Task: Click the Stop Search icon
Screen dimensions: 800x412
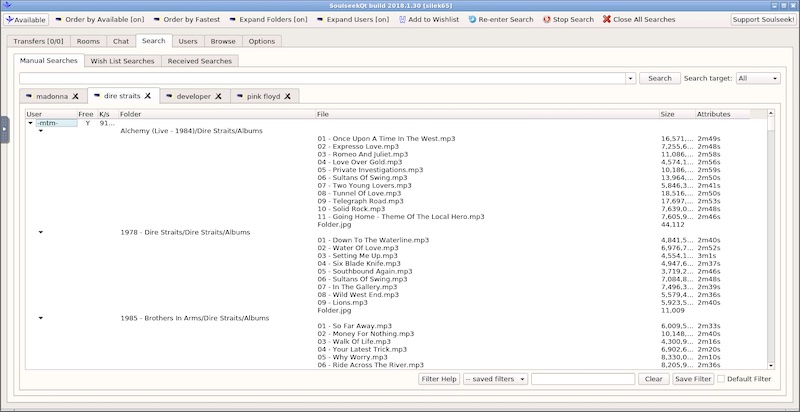Action: point(546,19)
